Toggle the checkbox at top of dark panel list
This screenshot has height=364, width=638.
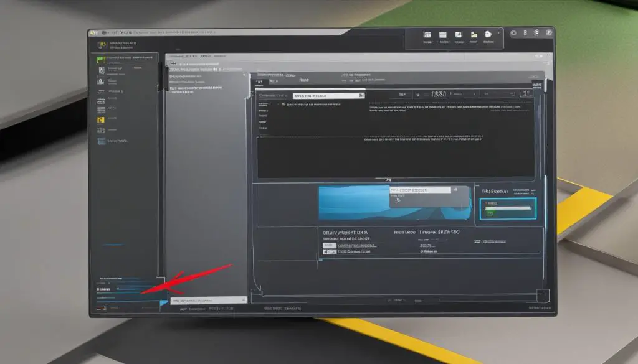pos(283,105)
